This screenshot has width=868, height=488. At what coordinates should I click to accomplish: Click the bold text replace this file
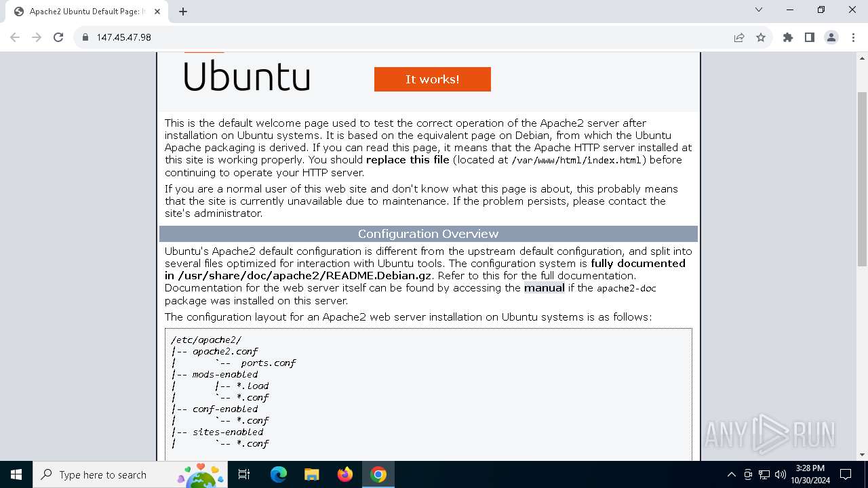408,160
